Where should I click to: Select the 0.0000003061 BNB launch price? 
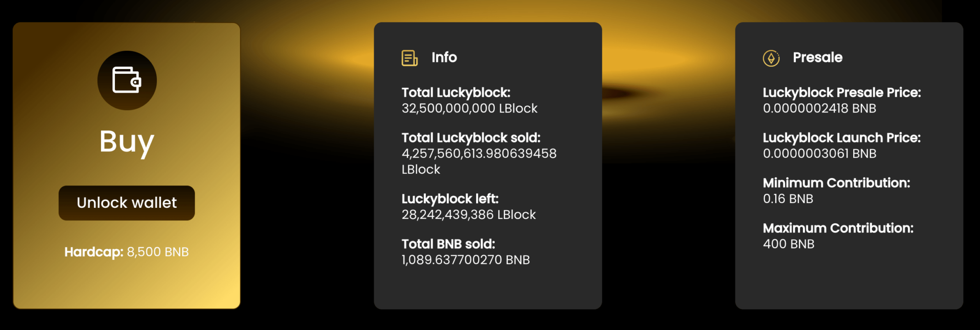820,153
